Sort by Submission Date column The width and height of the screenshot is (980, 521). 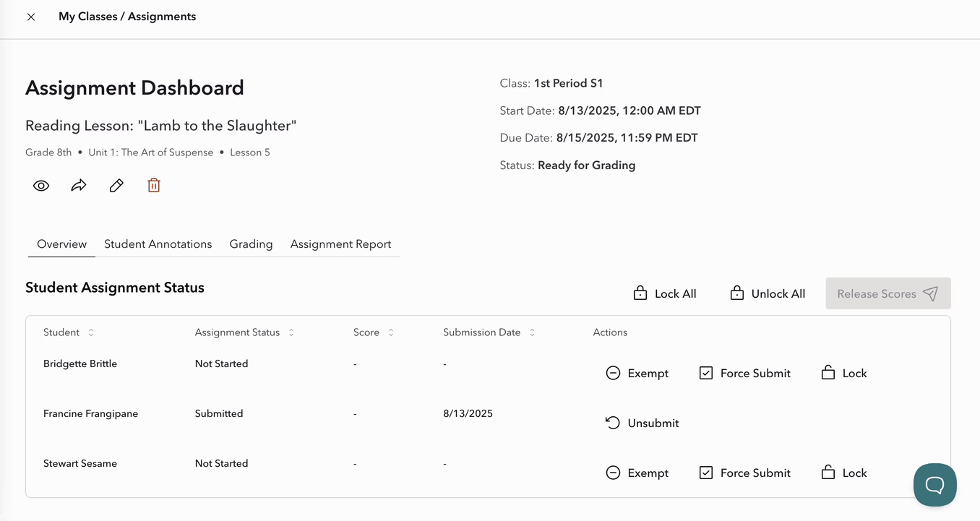[x=489, y=332]
